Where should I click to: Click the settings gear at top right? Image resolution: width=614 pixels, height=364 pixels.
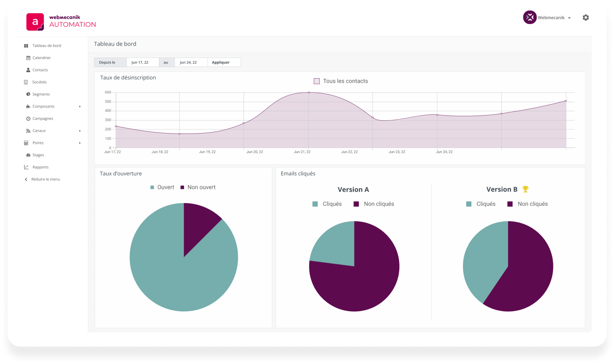coord(586,17)
